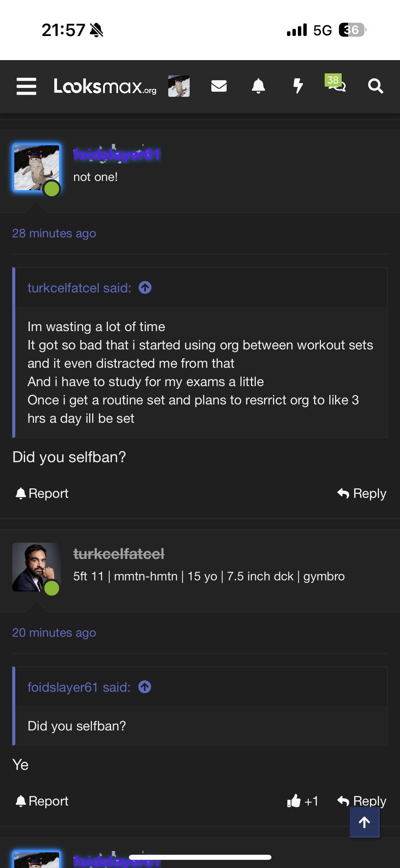The width and height of the screenshot is (400, 868).
Task: Open the "20 minutes ago" post permalink
Action: [54, 633]
